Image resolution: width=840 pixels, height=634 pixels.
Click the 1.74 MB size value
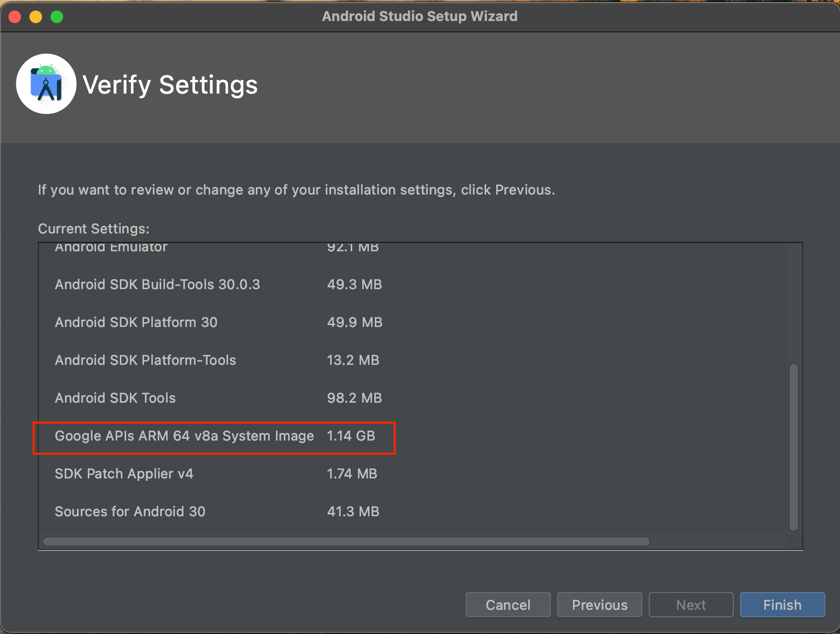[352, 474]
